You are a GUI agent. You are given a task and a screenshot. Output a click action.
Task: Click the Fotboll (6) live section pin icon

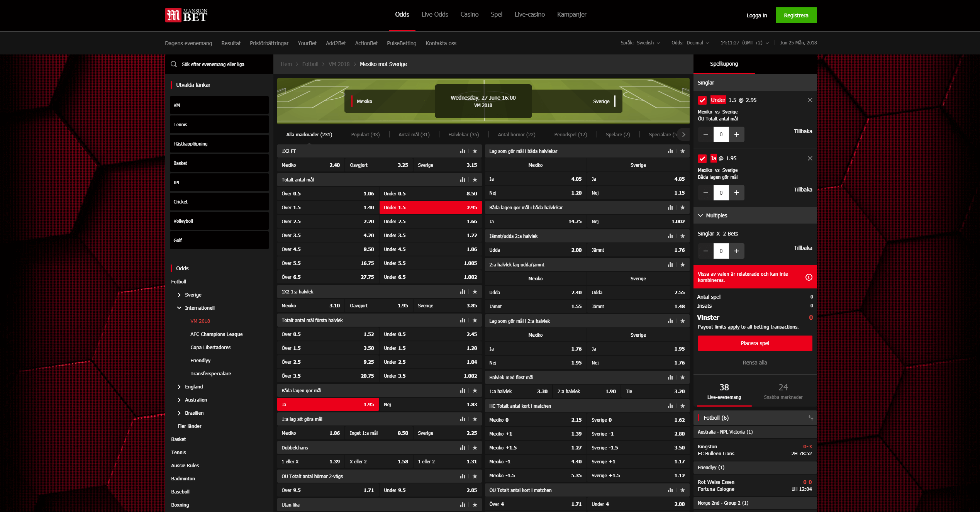(810, 418)
